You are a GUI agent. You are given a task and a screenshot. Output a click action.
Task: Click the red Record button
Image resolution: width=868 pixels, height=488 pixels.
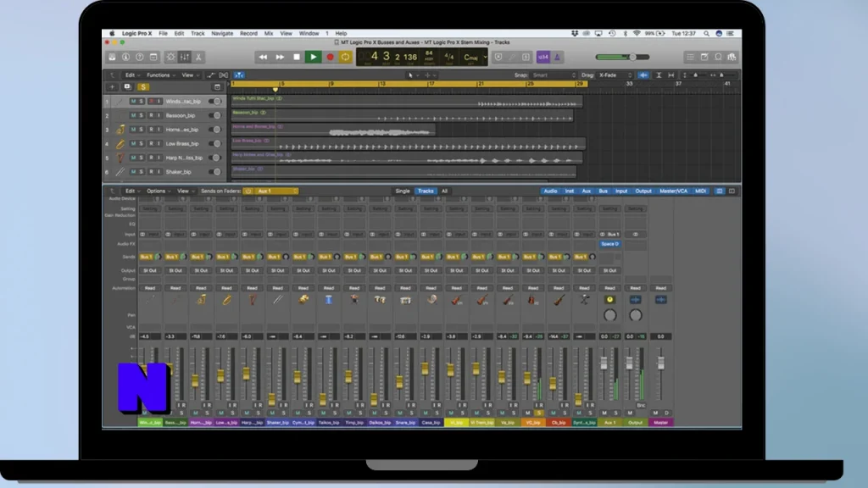(330, 57)
